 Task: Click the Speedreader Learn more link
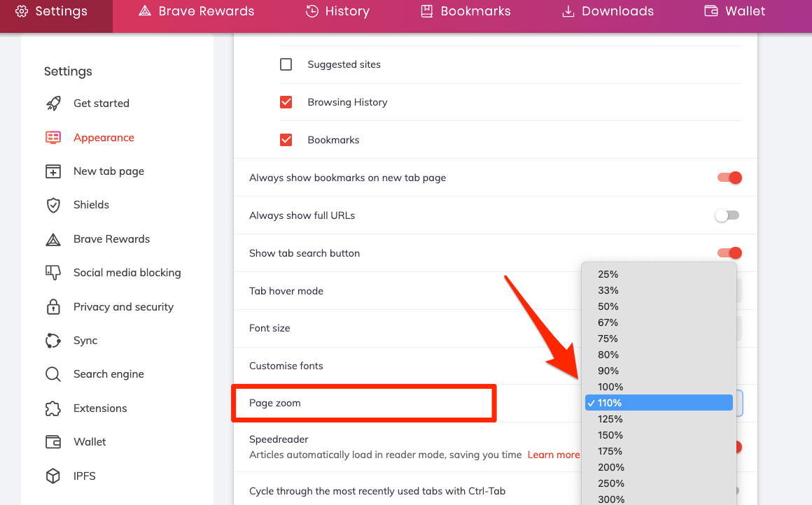(x=553, y=455)
